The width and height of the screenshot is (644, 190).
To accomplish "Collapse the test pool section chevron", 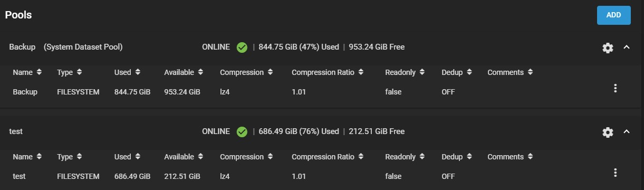I will coord(627,131).
